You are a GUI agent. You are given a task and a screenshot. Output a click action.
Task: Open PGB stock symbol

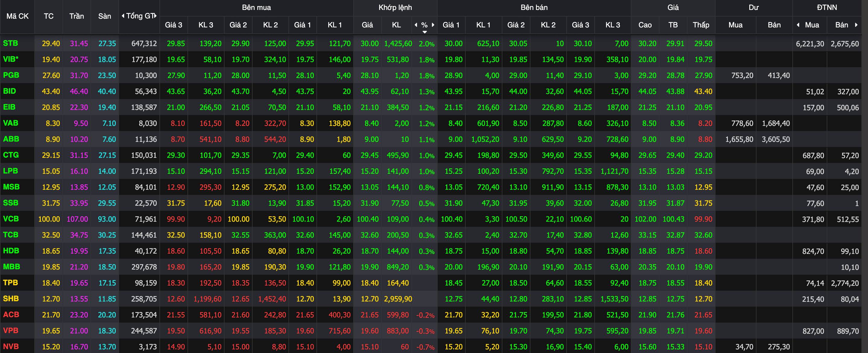pos(11,75)
